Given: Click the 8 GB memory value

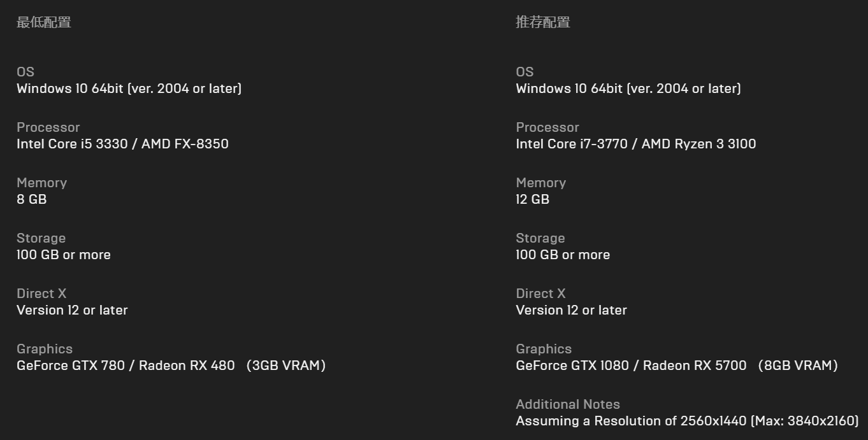Looking at the screenshot, I should coord(32,199).
